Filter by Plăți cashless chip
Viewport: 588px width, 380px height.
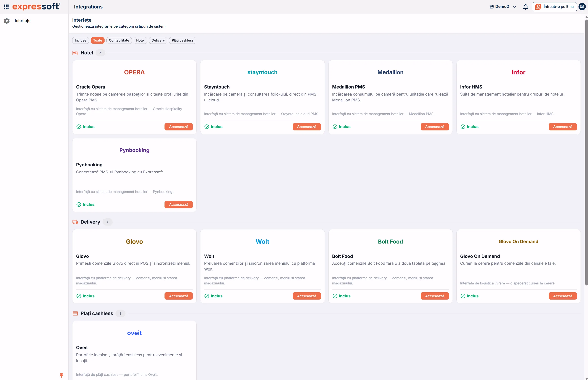click(x=182, y=41)
